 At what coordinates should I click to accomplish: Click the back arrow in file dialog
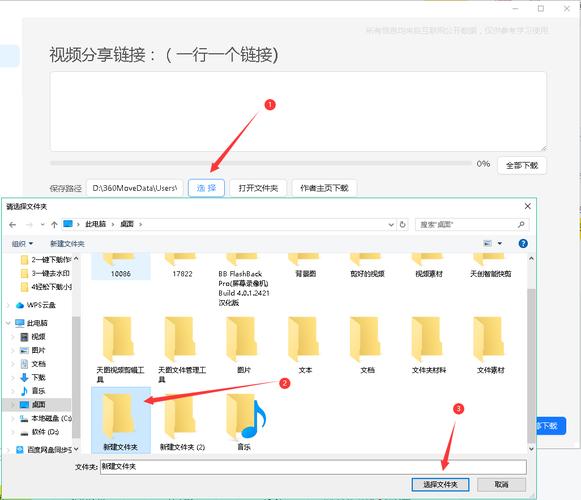pyautogui.click(x=13, y=225)
